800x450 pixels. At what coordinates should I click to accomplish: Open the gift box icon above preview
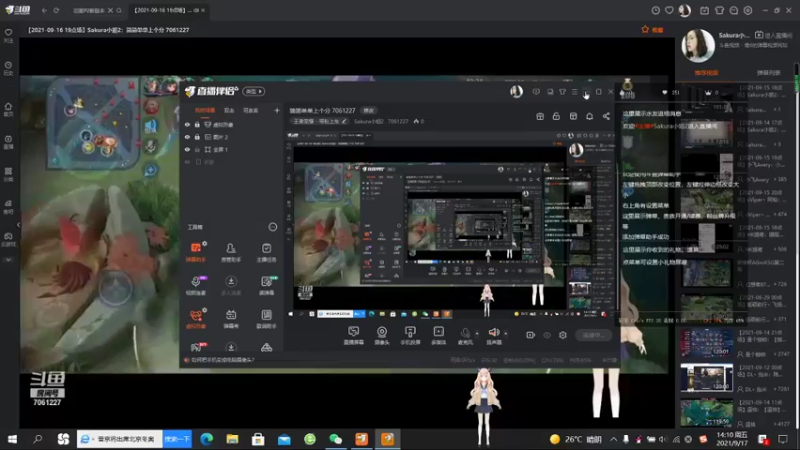540,116
